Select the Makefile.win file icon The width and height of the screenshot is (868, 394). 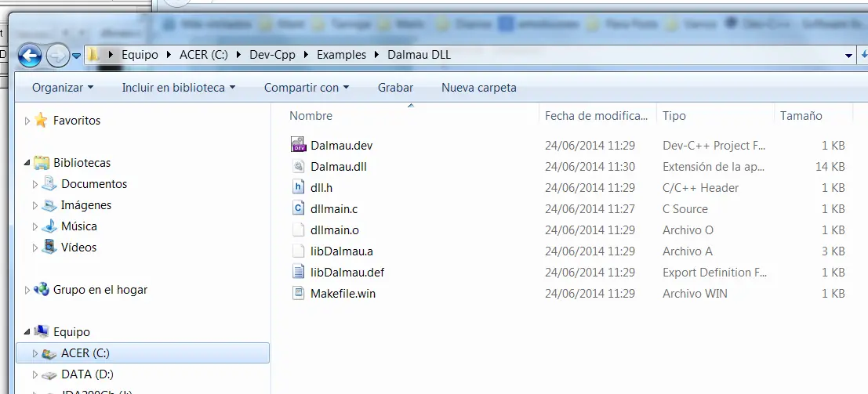[x=299, y=293]
